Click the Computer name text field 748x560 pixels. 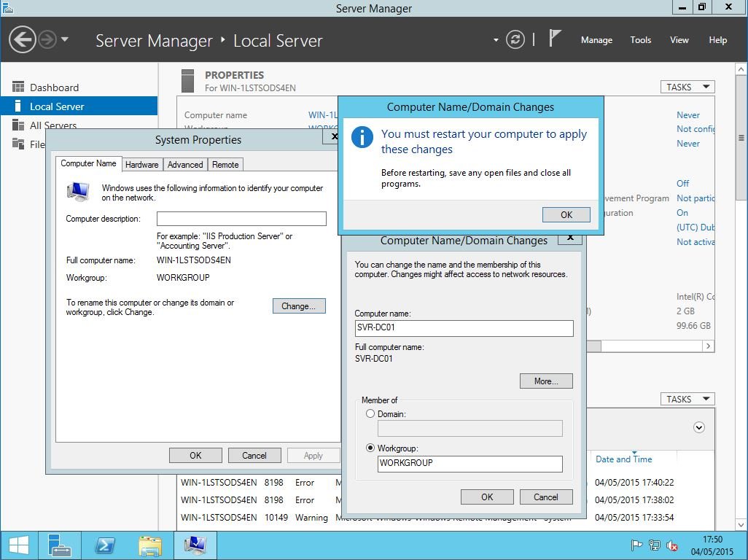tap(464, 328)
